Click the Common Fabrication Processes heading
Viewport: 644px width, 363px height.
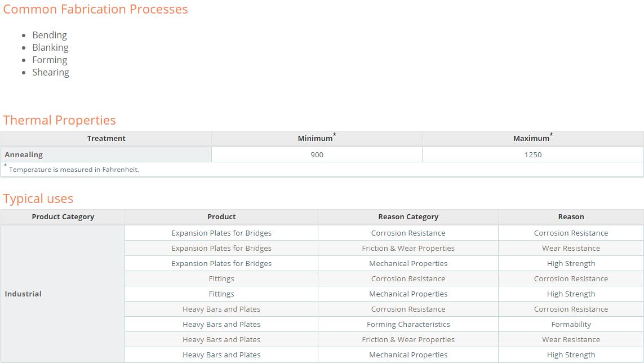pyautogui.click(x=95, y=9)
